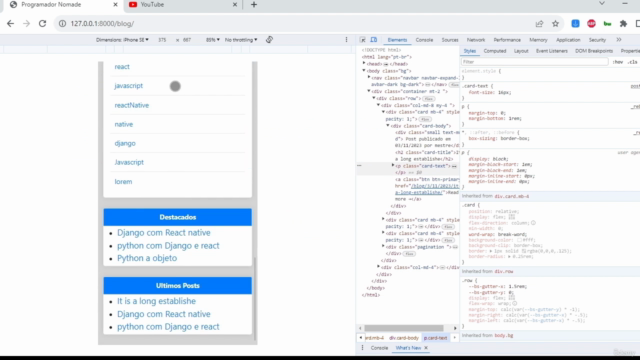Switch to the Network panel tab
Screen dimensions: 640x360
point(476,40)
